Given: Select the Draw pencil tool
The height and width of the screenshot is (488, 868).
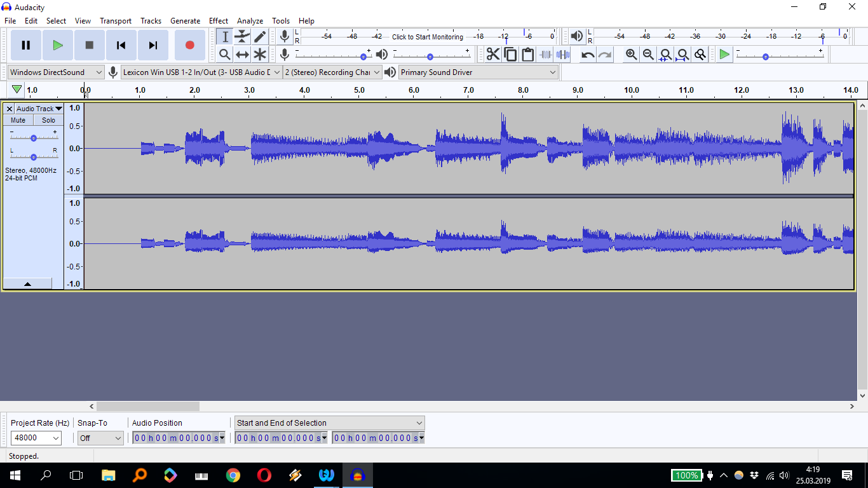Looking at the screenshot, I should [260, 37].
